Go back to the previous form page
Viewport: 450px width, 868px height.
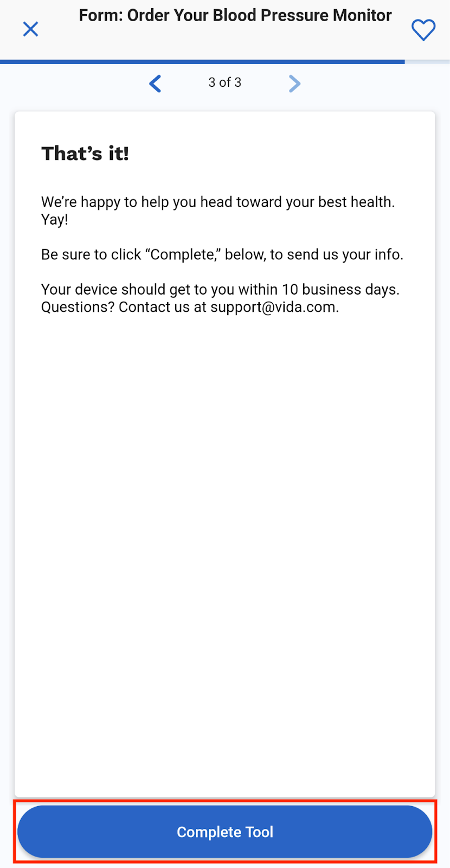(155, 84)
